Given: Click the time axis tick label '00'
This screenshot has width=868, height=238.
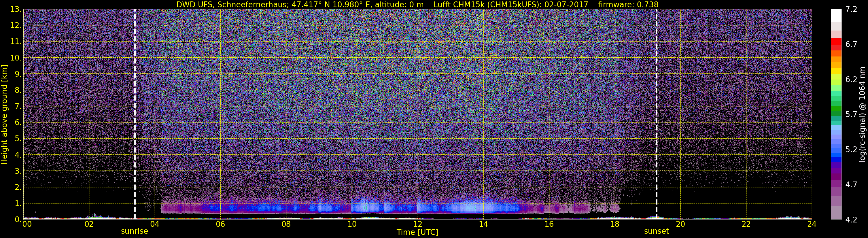Looking at the screenshot, I should (27, 224).
